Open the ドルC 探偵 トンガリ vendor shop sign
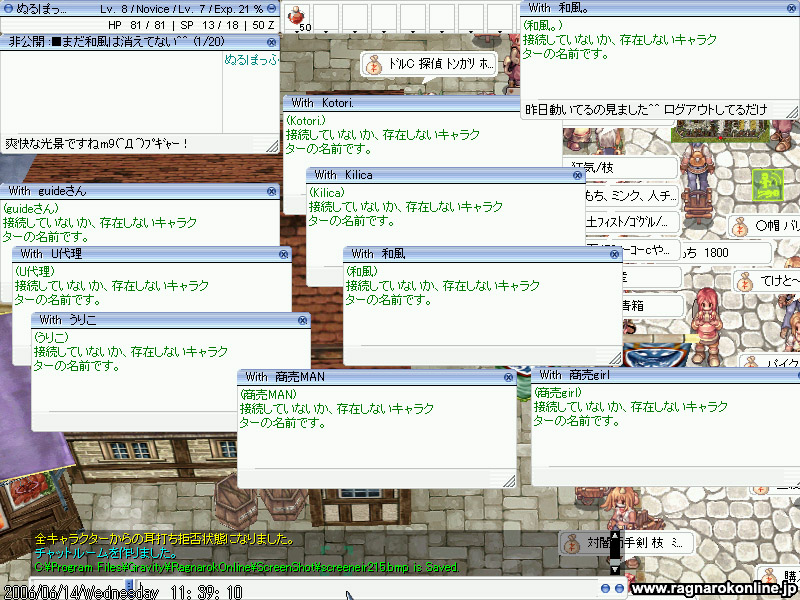The height and width of the screenshot is (600, 800). [x=429, y=64]
